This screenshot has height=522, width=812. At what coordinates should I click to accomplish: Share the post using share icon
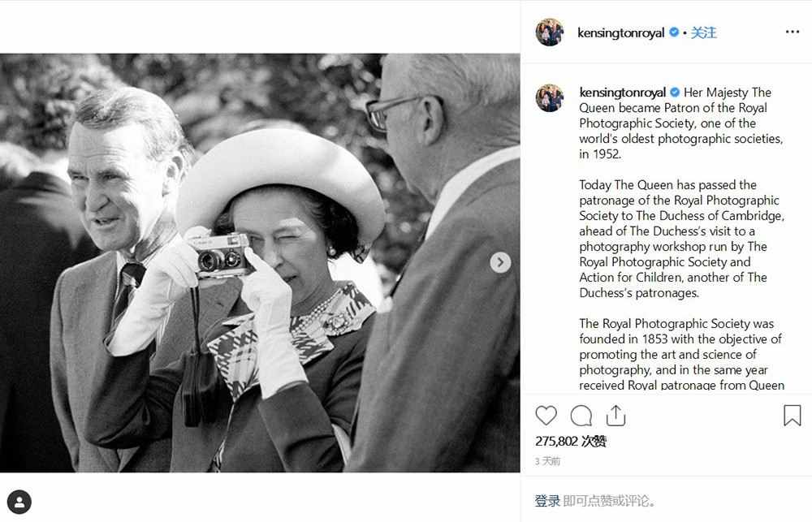point(615,416)
